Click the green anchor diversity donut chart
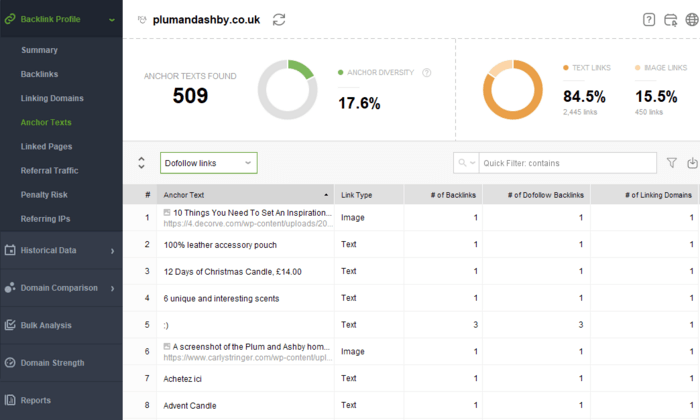The width and height of the screenshot is (700, 420). tap(288, 90)
